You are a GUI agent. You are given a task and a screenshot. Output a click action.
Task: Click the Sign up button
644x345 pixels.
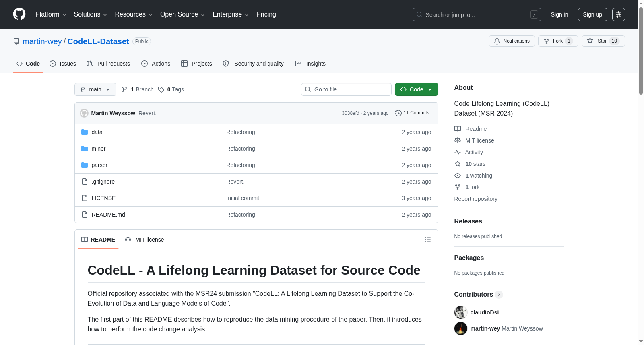click(x=592, y=14)
